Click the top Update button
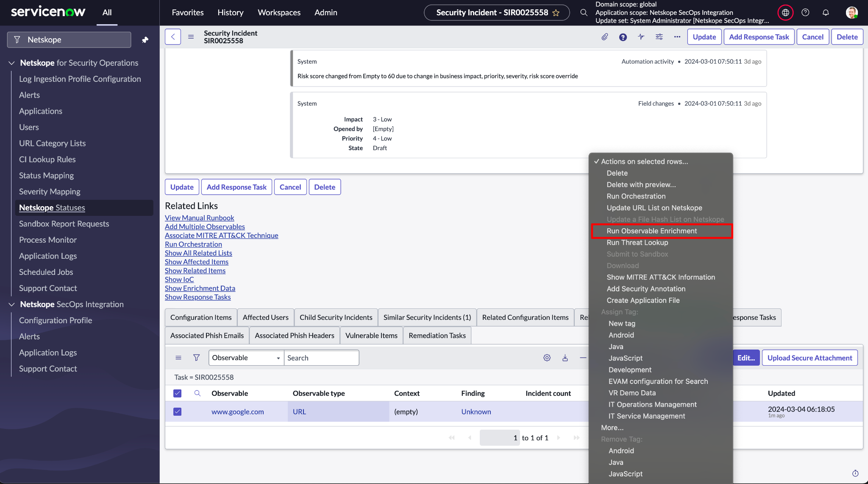The width and height of the screenshot is (868, 484). pyautogui.click(x=704, y=37)
